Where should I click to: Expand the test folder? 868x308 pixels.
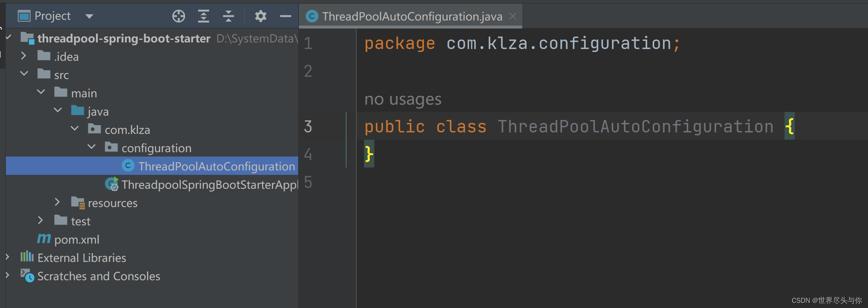pos(40,220)
